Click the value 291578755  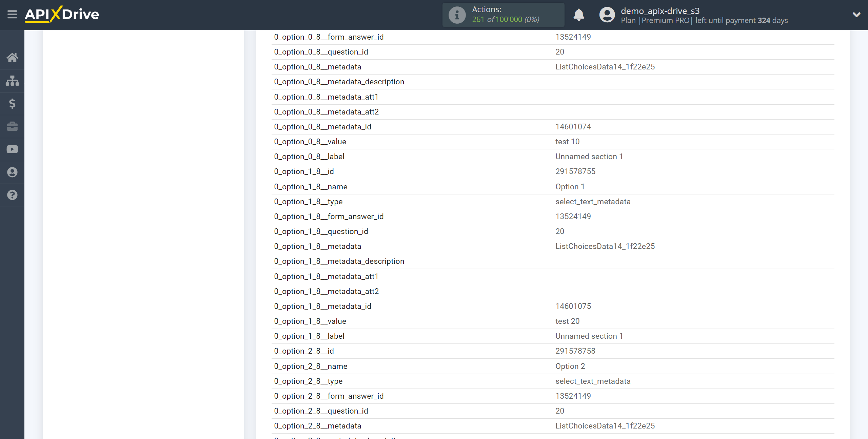coord(575,171)
